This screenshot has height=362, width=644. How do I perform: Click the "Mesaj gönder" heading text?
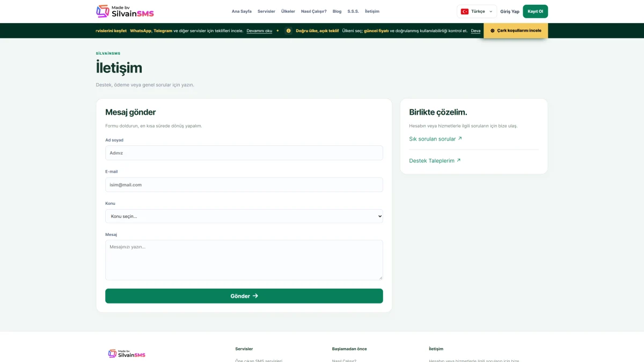(x=130, y=112)
